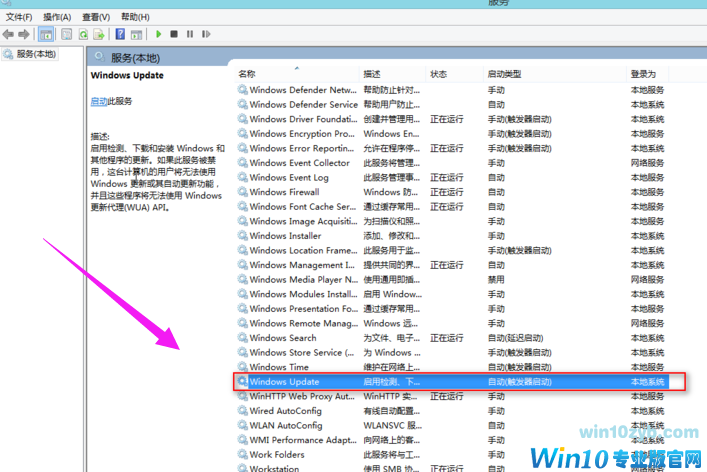This screenshot has width=707, height=472.
Task: Click the gear icon of Windows Defender Service row
Action: tap(243, 104)
